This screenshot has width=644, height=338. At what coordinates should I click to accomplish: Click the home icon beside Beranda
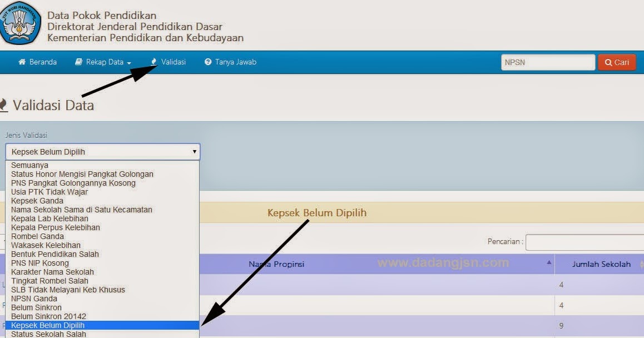point(21,62)
